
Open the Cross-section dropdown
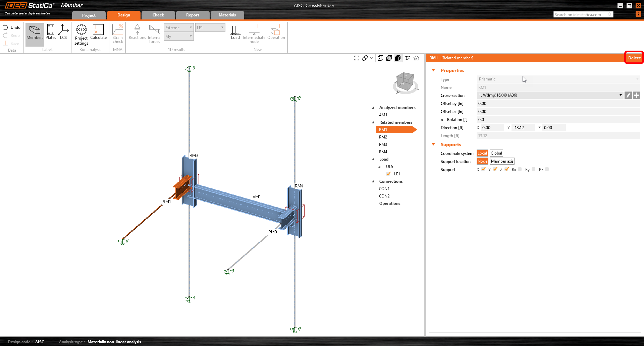point(620,95)
